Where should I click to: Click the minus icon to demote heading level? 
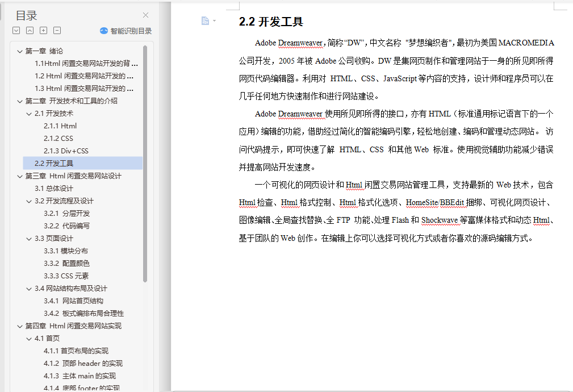coord(57,30)
